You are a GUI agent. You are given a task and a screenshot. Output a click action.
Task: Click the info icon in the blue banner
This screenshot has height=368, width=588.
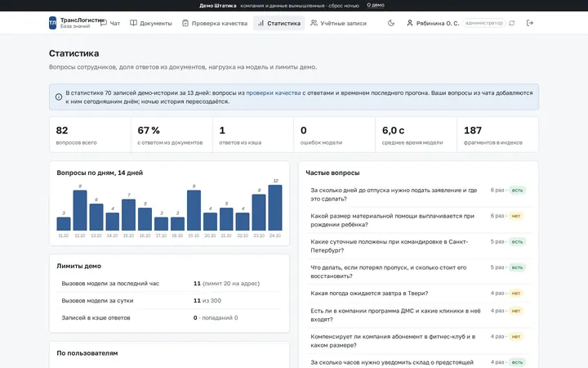pos(59,96)
